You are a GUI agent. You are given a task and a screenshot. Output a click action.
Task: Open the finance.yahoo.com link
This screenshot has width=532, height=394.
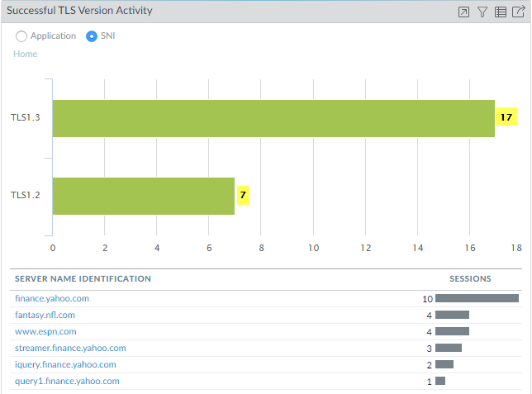(52, 298)
